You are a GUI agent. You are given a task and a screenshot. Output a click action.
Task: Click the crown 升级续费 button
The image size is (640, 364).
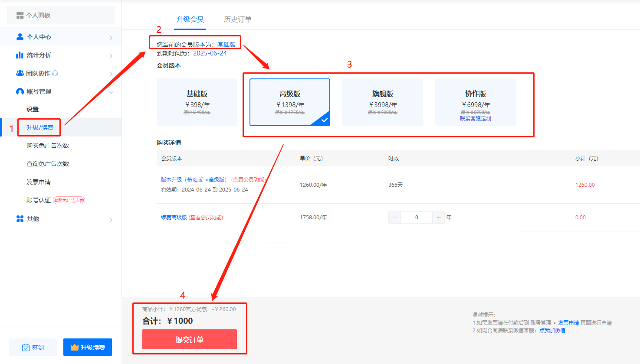[88, 347]
